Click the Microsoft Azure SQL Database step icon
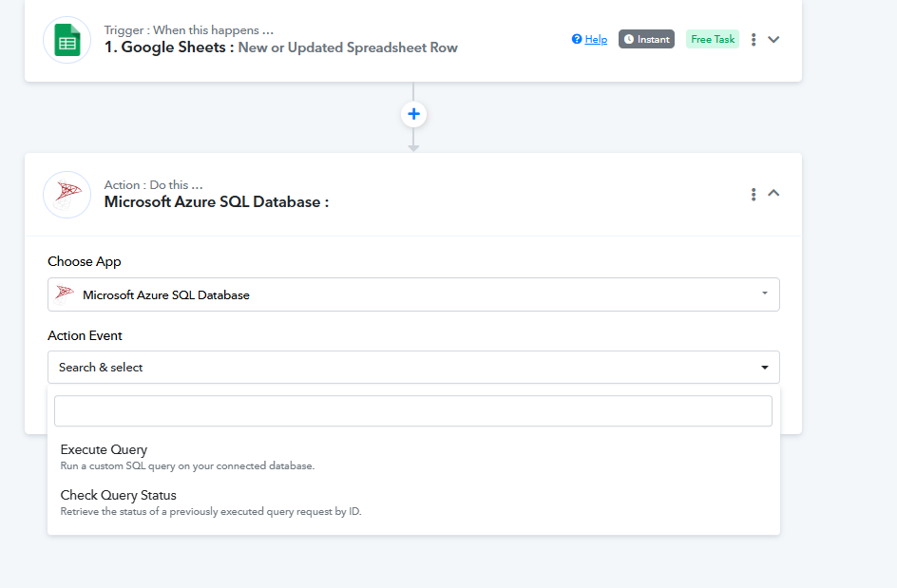This screenshot has width=897, height=588. click(67, 195)
